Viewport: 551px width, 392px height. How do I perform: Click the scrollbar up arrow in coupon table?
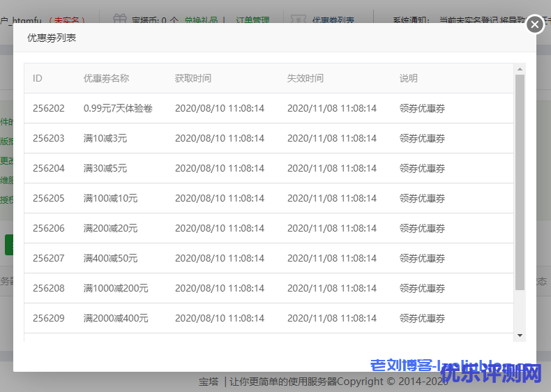pos(520,69)
